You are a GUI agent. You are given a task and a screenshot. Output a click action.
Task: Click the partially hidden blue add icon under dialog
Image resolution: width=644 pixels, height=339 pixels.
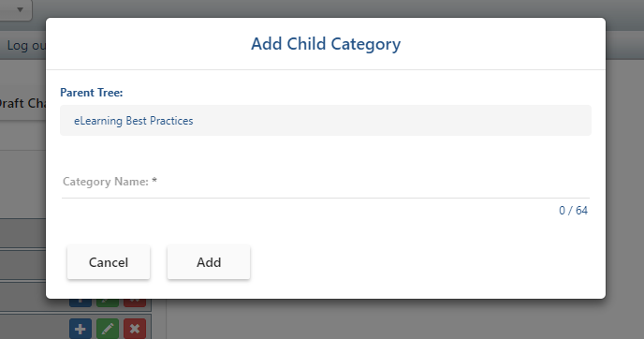80,302
